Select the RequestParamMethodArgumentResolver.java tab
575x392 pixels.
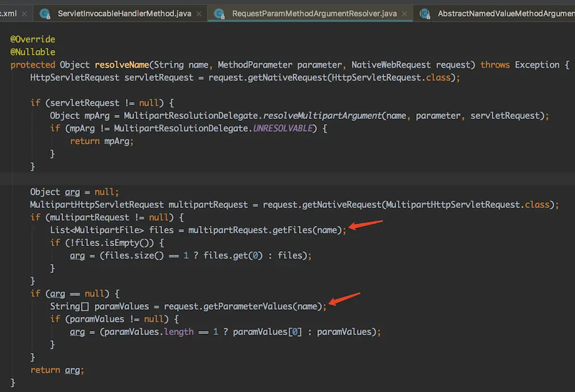click(x=315, y=13)
